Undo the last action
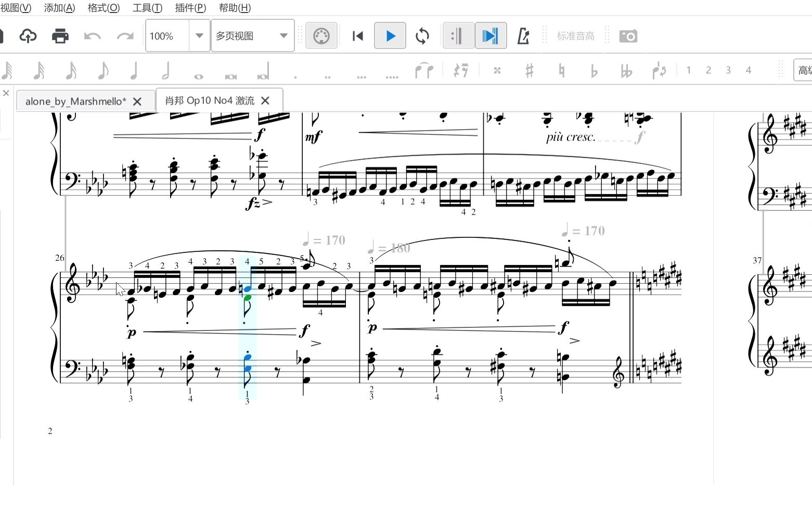Viewport: 812px width, 508px height. coord(93,36)
